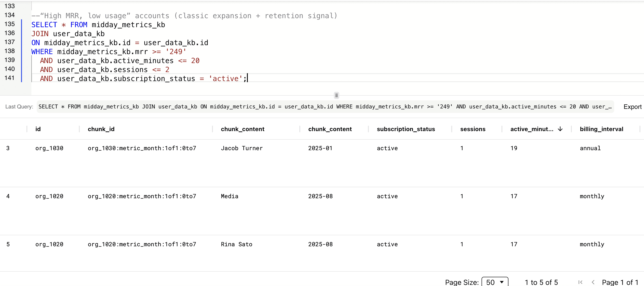Place cursor after 'active'; on line 141
Image resolution: width=644 pixels, height=286 pixels.
247,79
